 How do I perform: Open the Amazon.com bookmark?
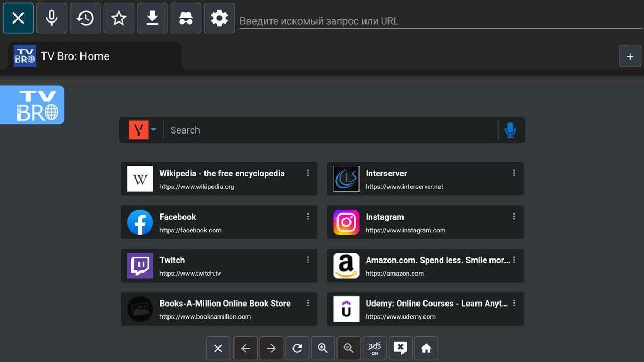point(425,265)
